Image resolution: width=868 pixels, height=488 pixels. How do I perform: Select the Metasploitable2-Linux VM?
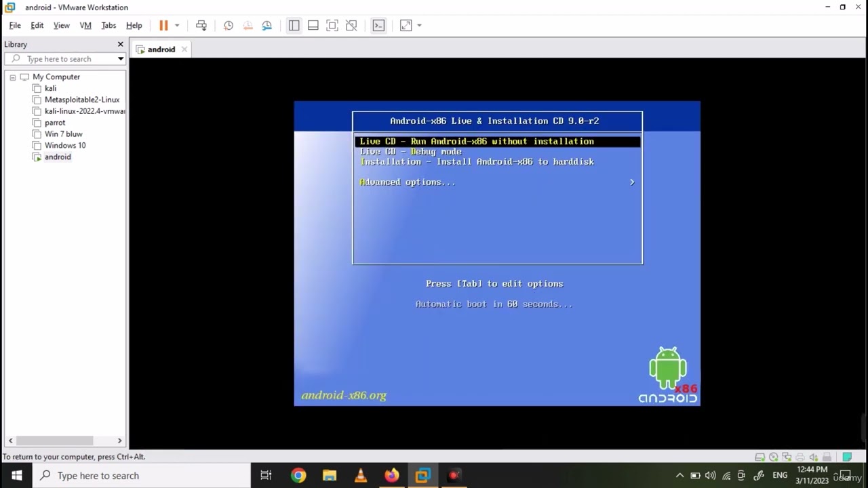click(x=82, y=100)
